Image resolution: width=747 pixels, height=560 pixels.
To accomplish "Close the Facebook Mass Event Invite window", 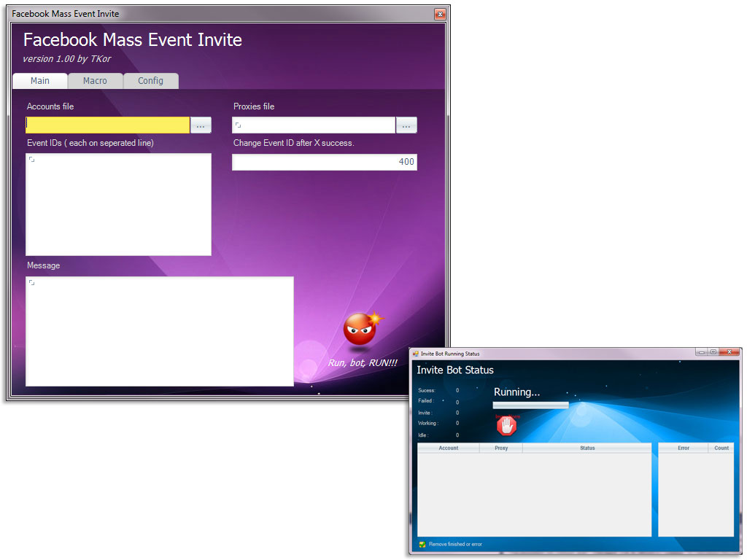I will [x=440, y=15].
